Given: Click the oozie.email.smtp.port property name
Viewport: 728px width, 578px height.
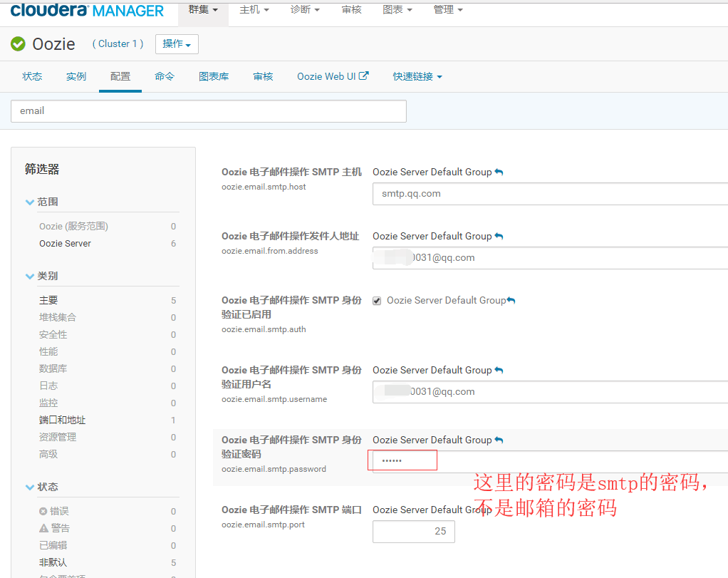Looking at the screenshot, I should (x=264, y=525).
